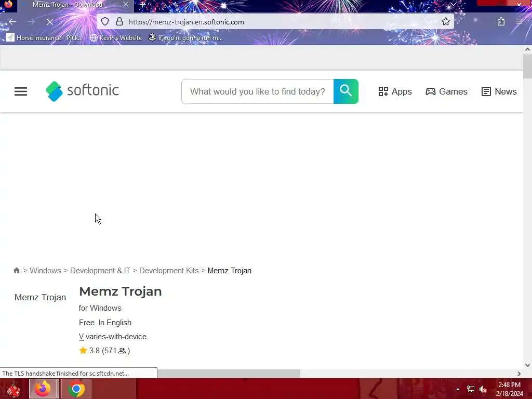Click the Memz Trojan breadcrumb text

click(229, 271)
